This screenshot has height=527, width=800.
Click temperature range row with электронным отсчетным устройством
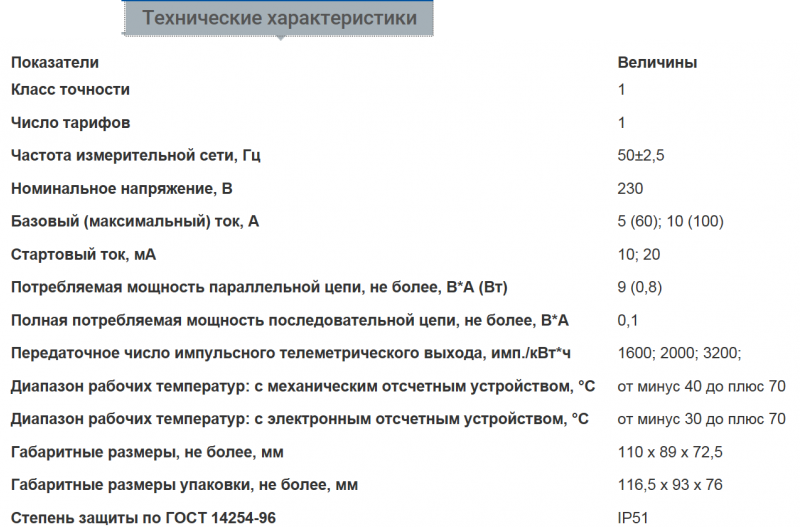click(299, 419)
